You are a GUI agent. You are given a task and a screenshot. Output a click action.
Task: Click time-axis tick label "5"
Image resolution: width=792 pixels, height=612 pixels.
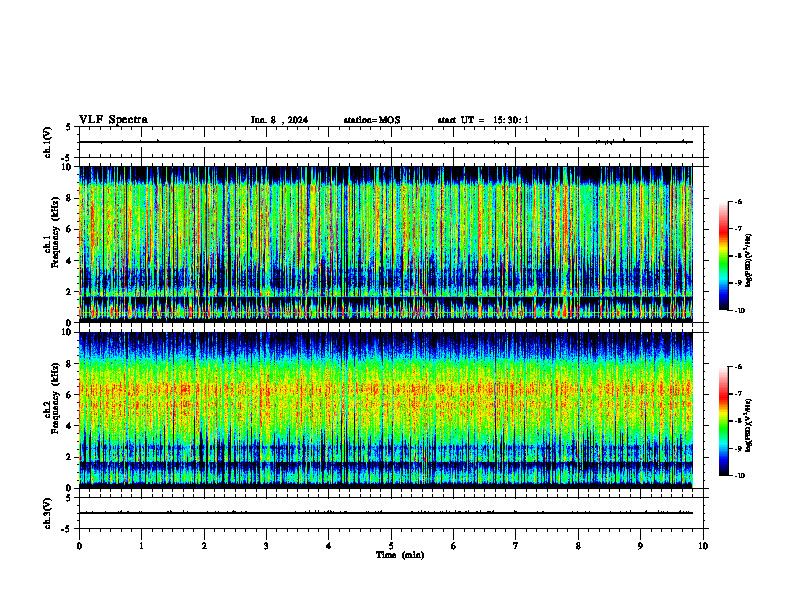coord(391,546)
